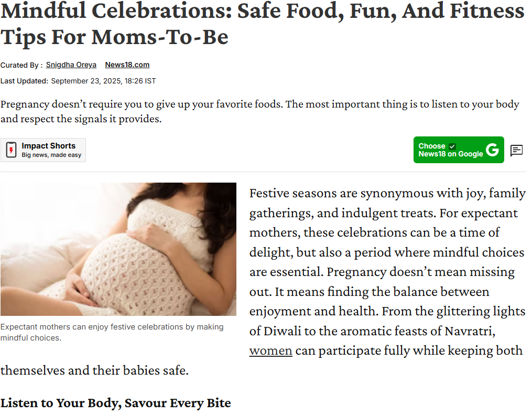Click the Google G logo icon

click(x=493, y=150)
